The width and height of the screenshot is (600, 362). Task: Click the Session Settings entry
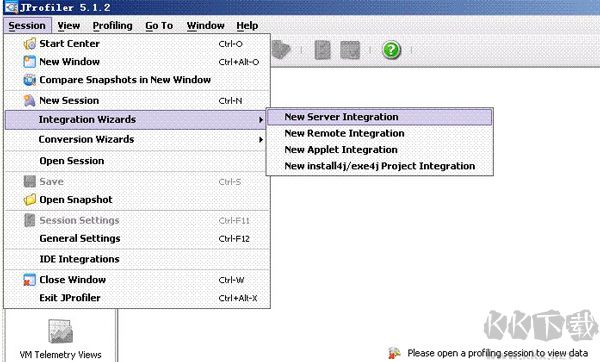coord(137,220)
